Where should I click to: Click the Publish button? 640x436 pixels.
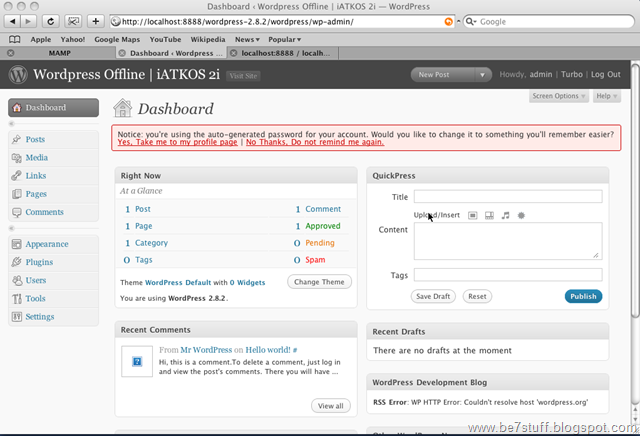click(x=583, y=296)
